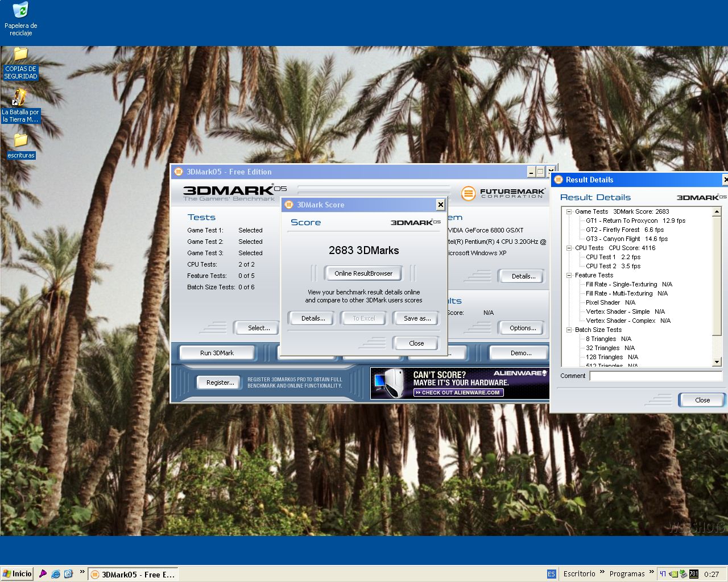Screen dimensions: 728x582
Task: Collapse the Batch Size Tests node
Action: pyautogui.click(x=569, y=330)
